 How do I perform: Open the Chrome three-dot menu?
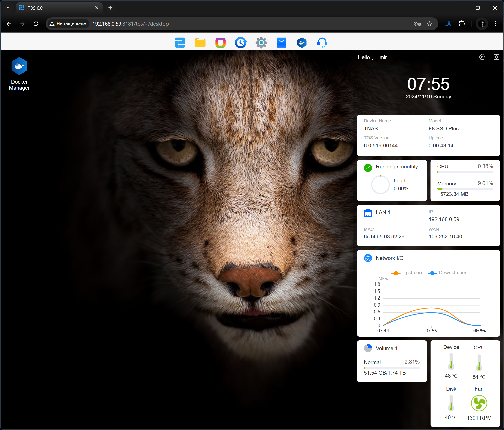tap(495, 24)
